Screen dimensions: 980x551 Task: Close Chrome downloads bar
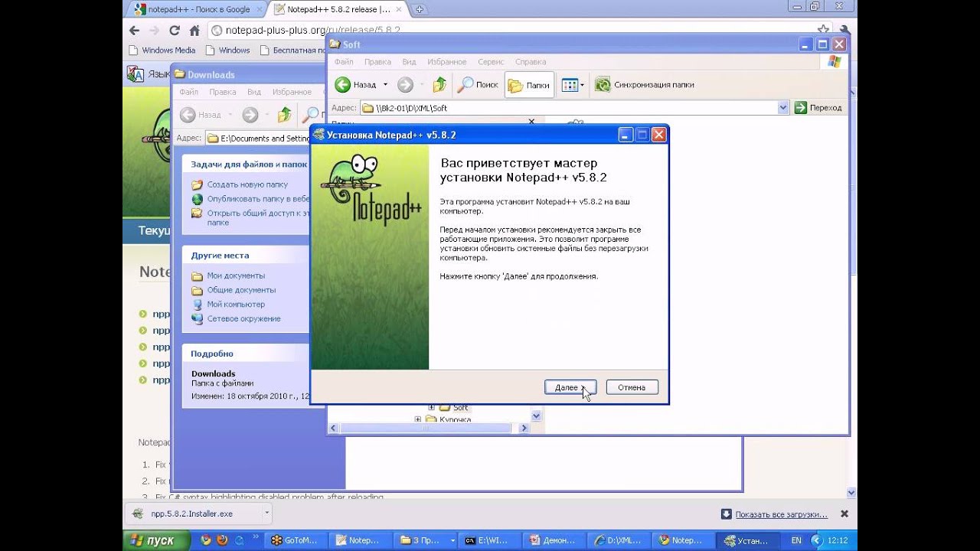click(844, 514)
